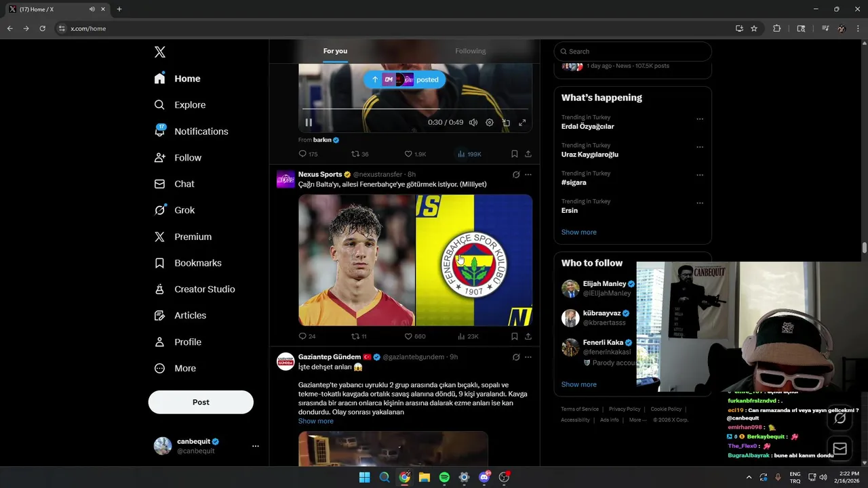Open Bookmarks icon in sidebar
Image resolution: width=868 pixels, height=488 pixels.
click(159, 263)
